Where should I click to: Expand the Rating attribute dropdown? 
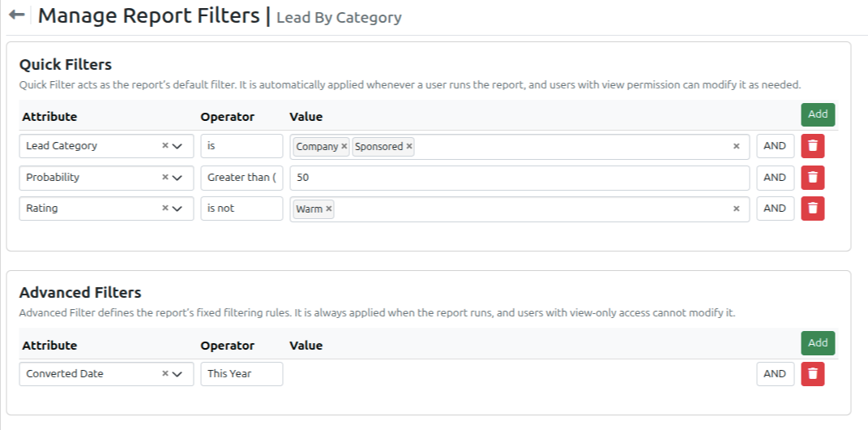point(177,209)
